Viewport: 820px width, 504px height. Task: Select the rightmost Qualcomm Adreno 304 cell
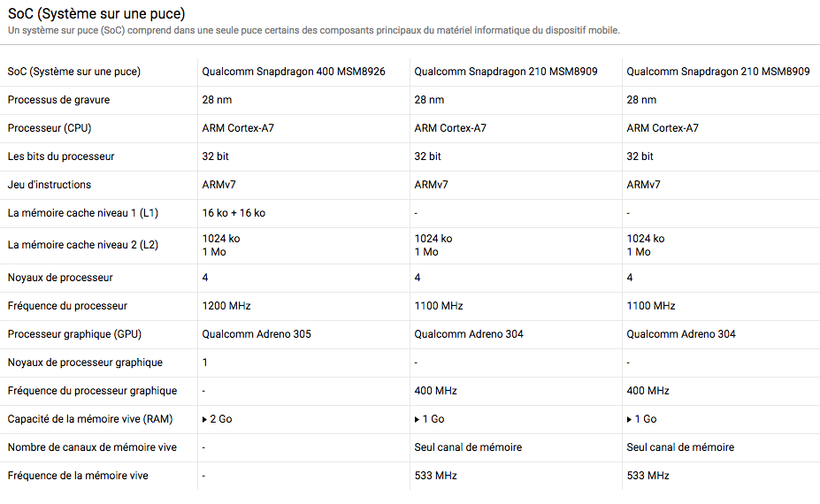point(681,334)
